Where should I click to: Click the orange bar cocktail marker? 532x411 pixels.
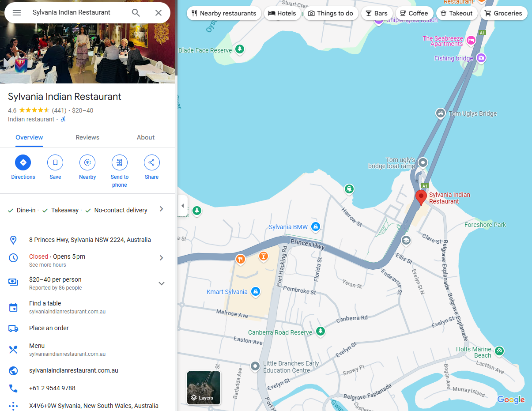(x=264, y=256)
